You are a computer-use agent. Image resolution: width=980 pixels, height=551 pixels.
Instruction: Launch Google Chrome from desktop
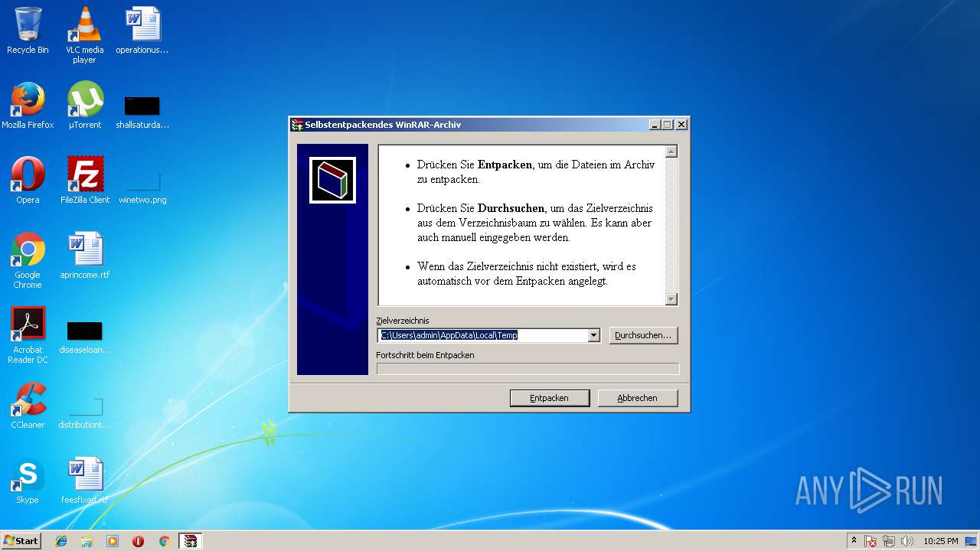click(x=28, y=260)
